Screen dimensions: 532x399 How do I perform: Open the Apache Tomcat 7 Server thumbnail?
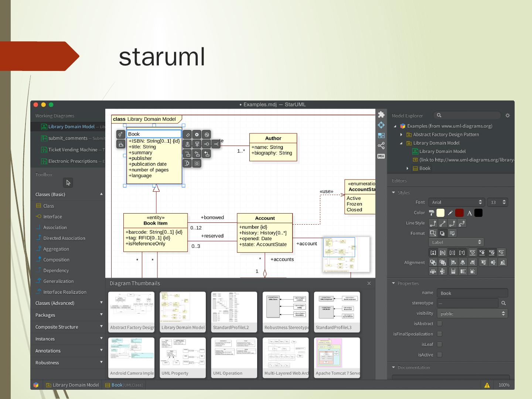[337, 358]
